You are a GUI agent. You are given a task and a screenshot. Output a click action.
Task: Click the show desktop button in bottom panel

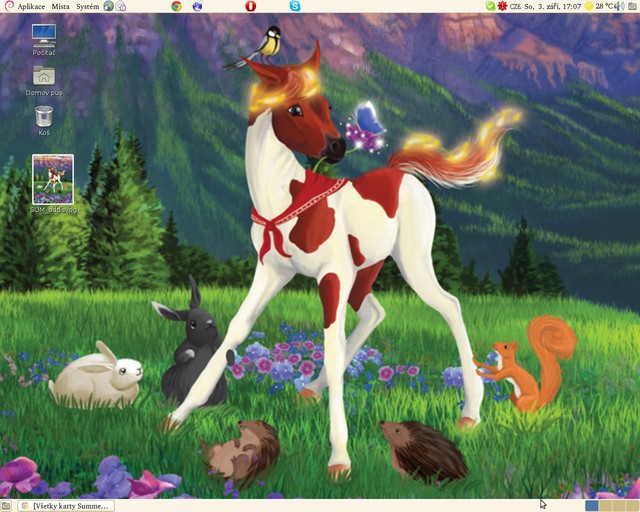6,506
